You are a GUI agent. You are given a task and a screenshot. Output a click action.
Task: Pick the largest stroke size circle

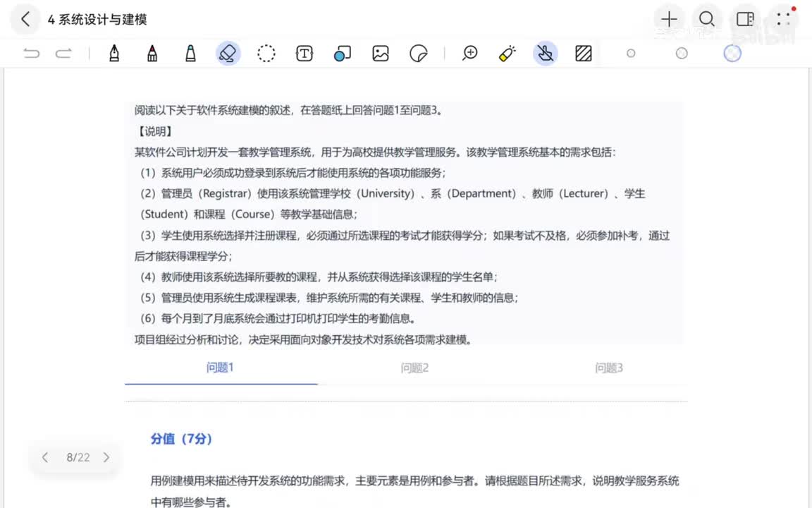[x=732, y=54]
